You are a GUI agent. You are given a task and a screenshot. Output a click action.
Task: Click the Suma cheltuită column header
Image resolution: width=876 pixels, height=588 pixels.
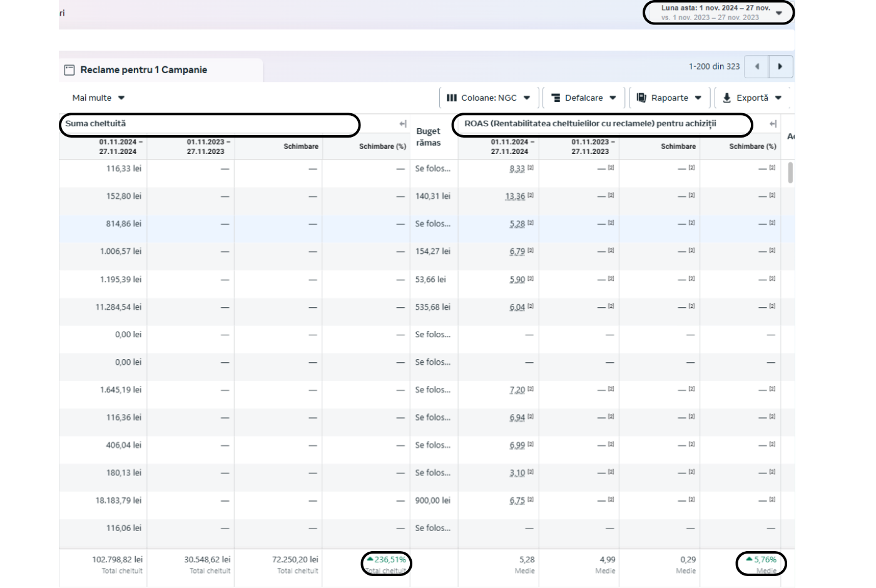click(x=96, y=124)
